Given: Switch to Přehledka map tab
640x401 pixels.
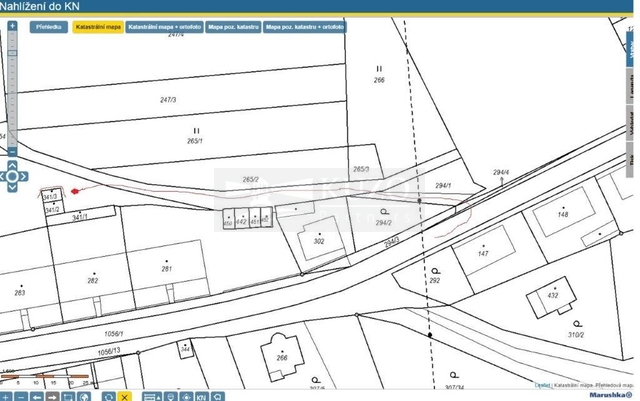Looking at the screenshot, I should 48,28.
